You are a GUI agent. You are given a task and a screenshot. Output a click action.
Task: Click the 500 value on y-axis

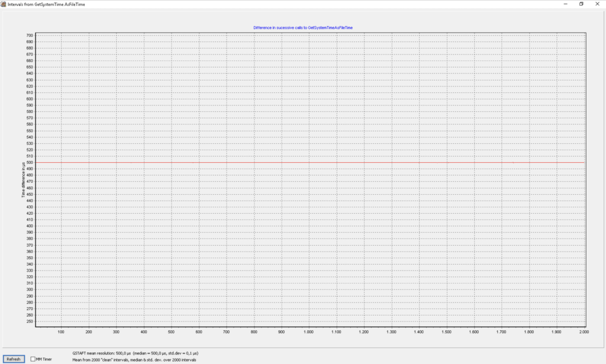click(30, 162)
